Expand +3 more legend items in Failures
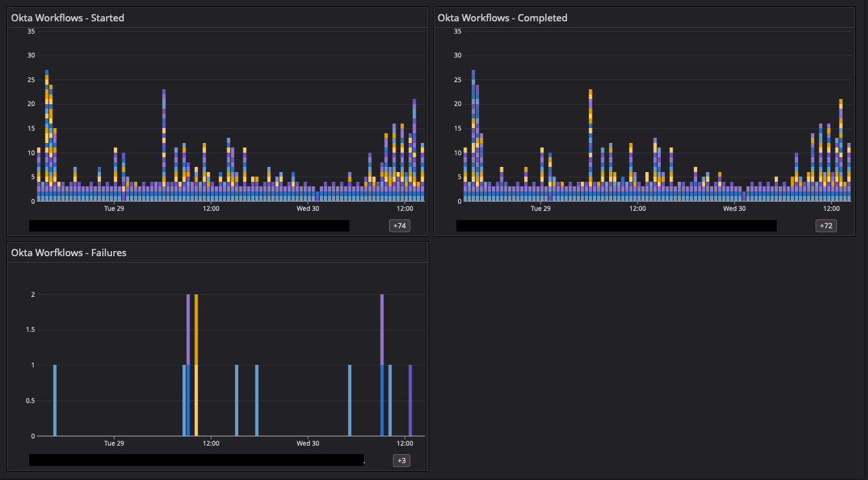 point(401,461)
